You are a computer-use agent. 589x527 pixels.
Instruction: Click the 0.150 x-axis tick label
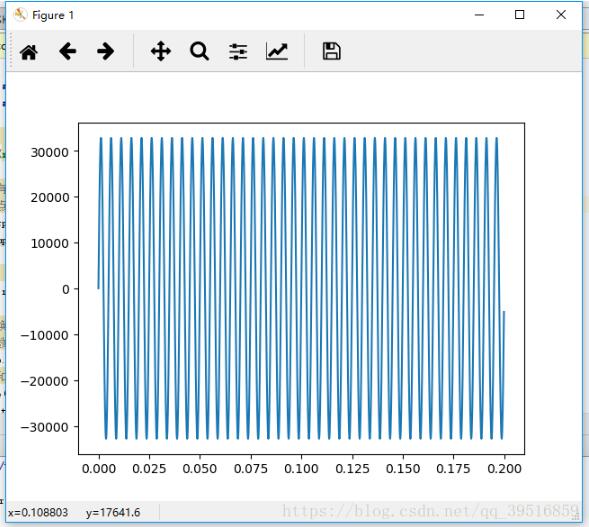[403, 469]
